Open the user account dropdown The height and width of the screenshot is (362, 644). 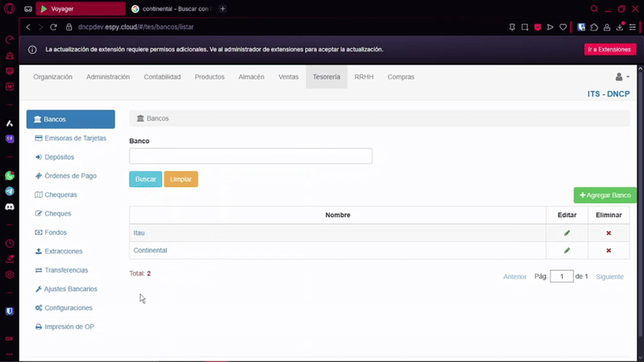tap(621, 77)
